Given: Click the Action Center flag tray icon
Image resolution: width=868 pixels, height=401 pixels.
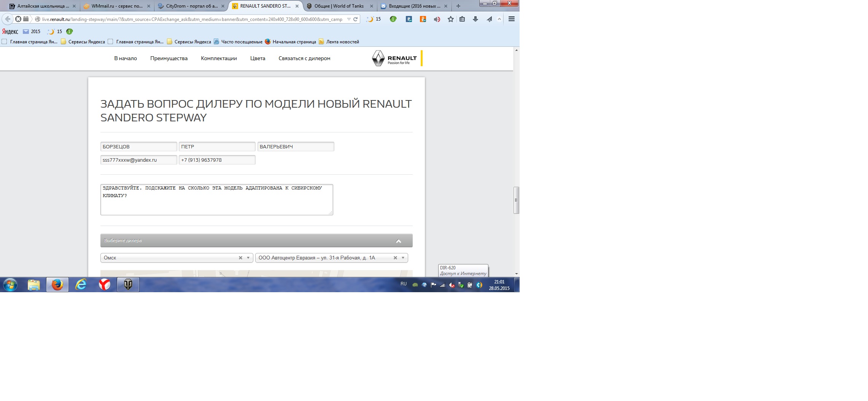Looking at the screenshot, I should (x=433, y=285).
